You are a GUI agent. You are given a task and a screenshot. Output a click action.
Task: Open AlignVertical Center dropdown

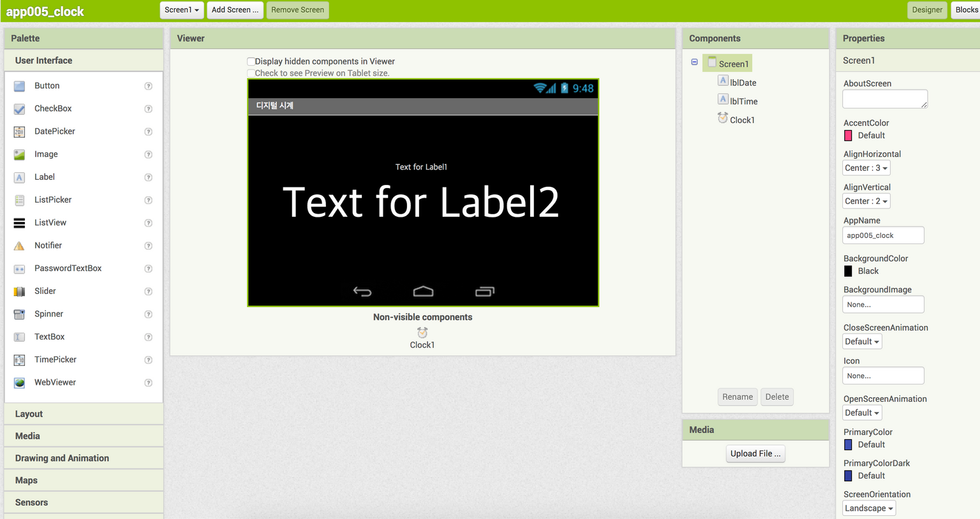pos(866,201)
